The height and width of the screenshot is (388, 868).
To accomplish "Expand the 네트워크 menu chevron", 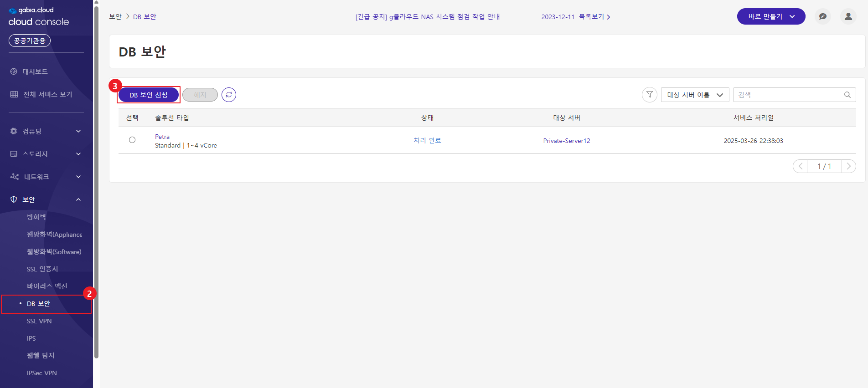I will point(78,177).
